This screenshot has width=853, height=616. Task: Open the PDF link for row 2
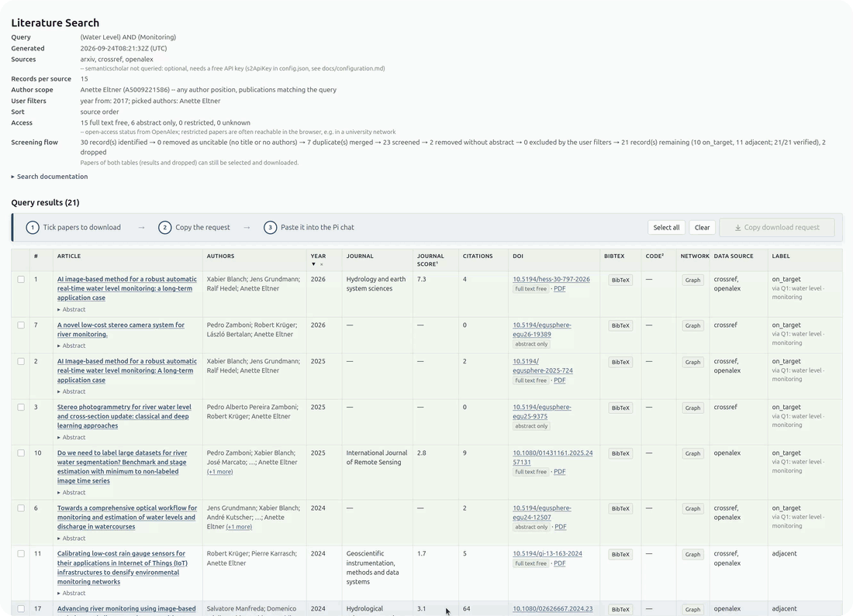point(560,380)
